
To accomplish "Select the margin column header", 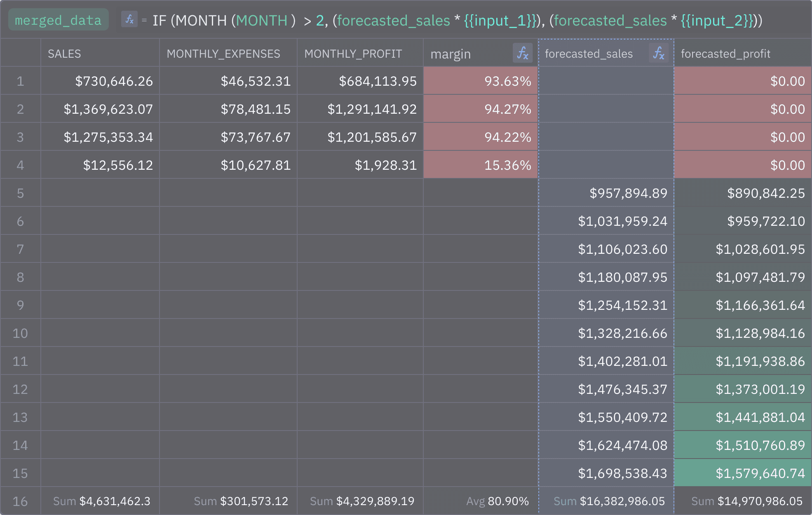I will (481, 53).
